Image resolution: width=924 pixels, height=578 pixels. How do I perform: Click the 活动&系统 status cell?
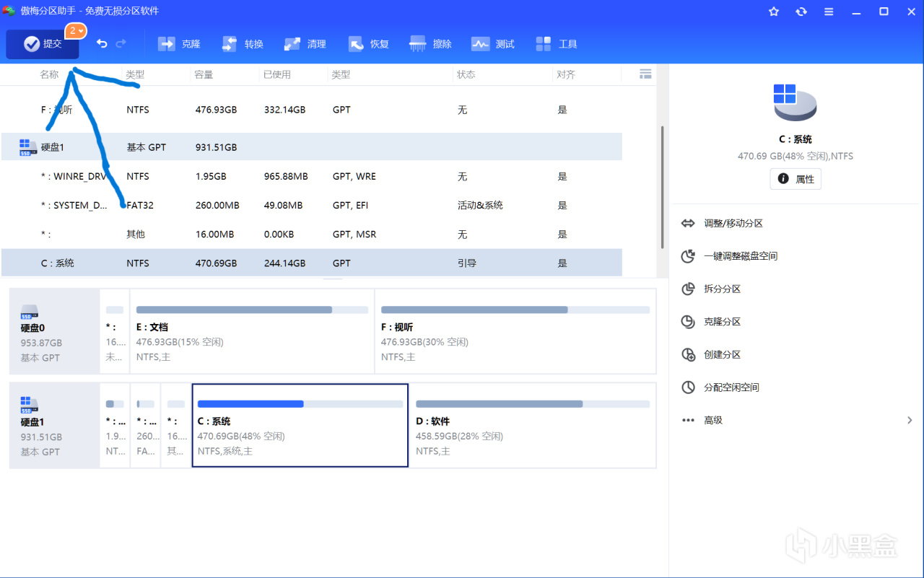tap(480, 206)
